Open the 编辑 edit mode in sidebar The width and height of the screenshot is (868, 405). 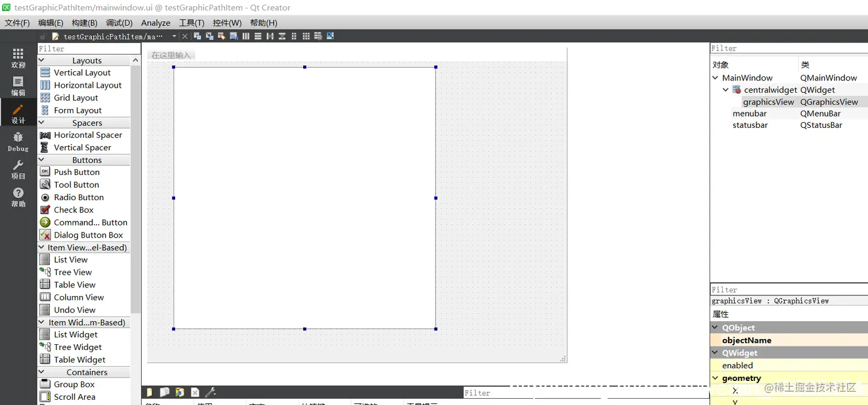click(x=18, y=86)
